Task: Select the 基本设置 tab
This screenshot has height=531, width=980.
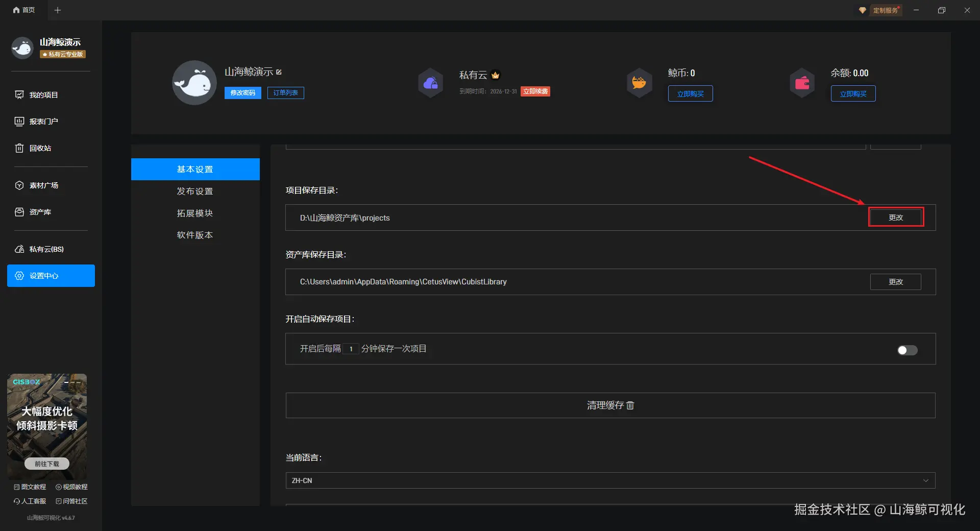Action: tap(195, 170)
